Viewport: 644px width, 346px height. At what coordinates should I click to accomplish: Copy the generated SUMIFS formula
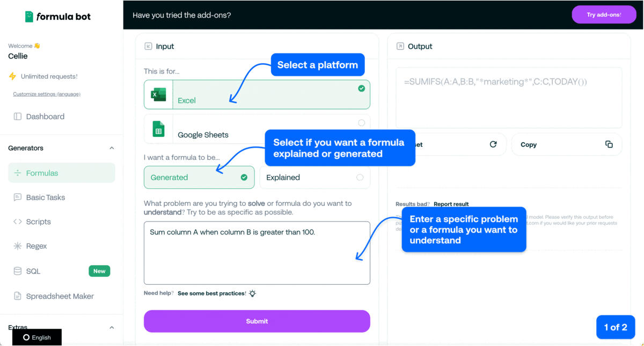(566, 144)
